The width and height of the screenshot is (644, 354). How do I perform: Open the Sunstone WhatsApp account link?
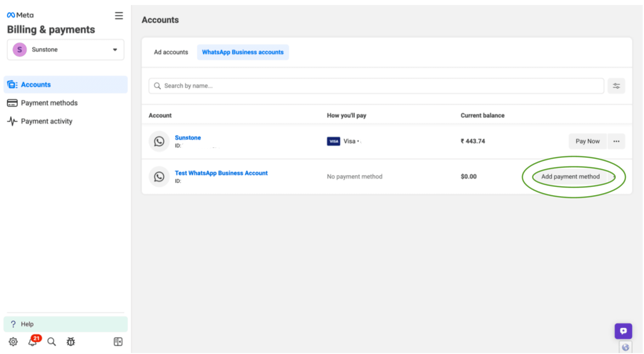[x=188, y=138]
